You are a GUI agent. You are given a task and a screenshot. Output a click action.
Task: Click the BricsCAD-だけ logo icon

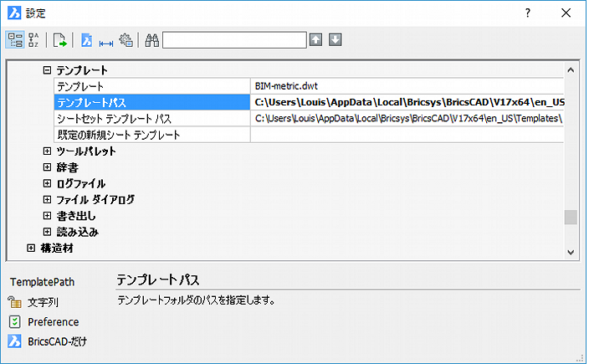click(15, 341)
